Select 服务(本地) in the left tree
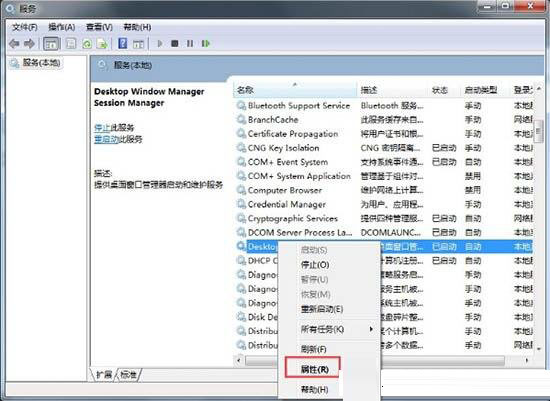550x401 pixels. [41, 63]
